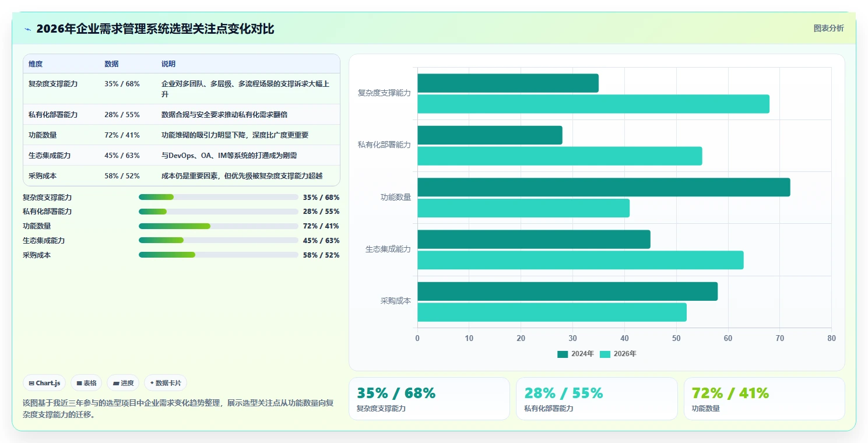Click the chart y-axis label 采购成本
Viewport: 868px width, 443px height.
396,301
